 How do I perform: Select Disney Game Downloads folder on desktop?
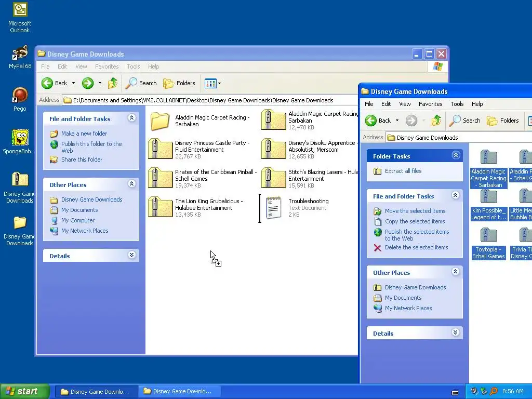click(20, 231)
